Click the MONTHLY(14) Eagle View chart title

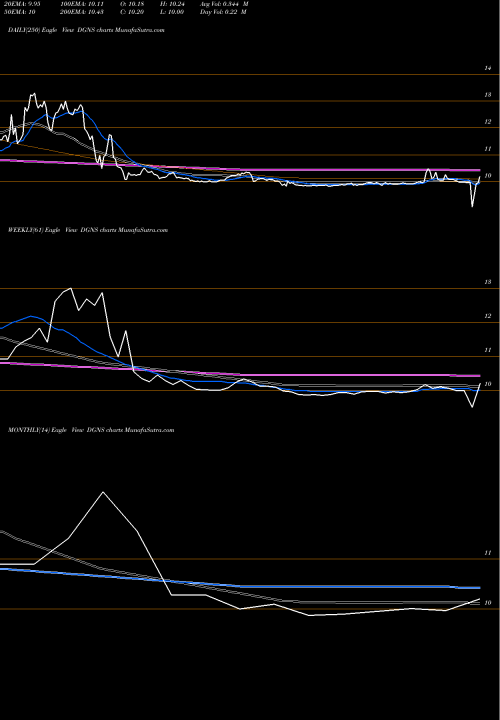pyautogui.click(x=91, y=430)
